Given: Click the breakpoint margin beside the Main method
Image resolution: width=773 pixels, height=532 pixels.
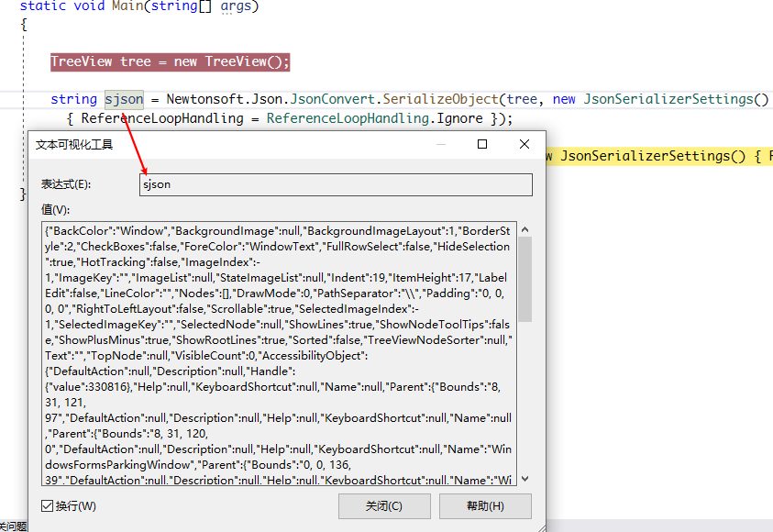Looking at the screenshot, I should [x=7, y=6].
